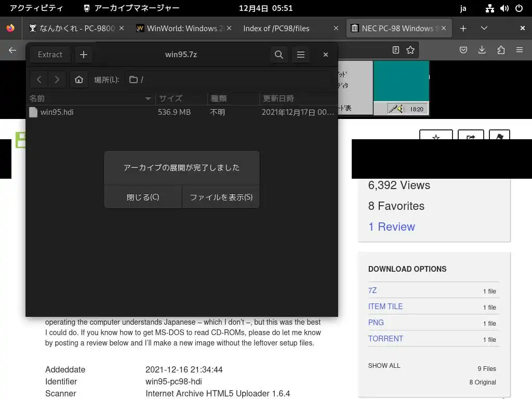The image size is (532, 399).
Task: Sort the archive list by 種類 column
Action: (x=233, y=99)
